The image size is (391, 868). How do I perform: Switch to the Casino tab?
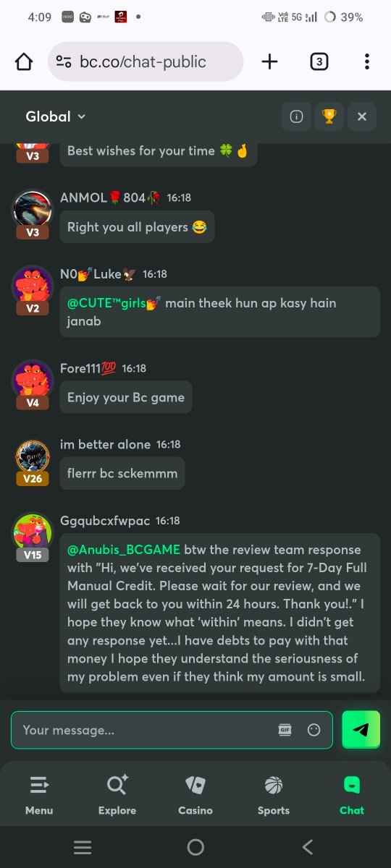[x=195, y=794]
